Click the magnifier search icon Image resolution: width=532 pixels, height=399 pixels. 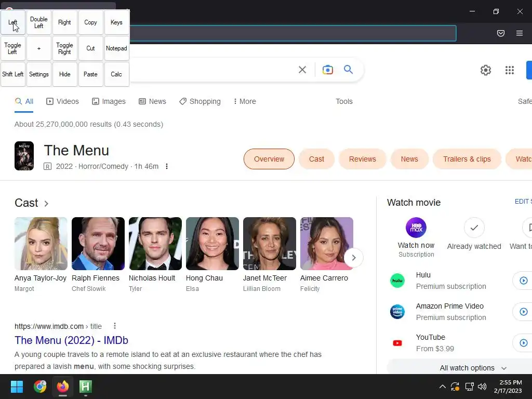348,70
